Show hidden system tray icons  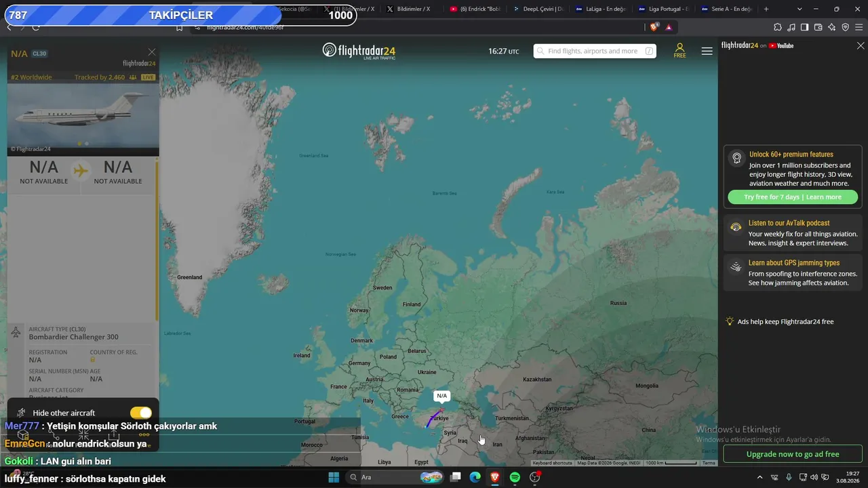[x=759, y=477]
